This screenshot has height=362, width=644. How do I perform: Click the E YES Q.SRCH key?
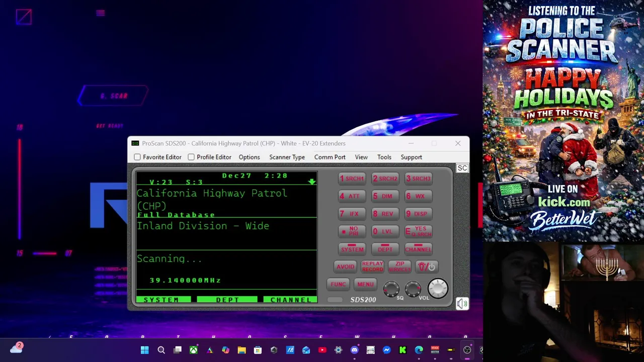coord(418,231)
